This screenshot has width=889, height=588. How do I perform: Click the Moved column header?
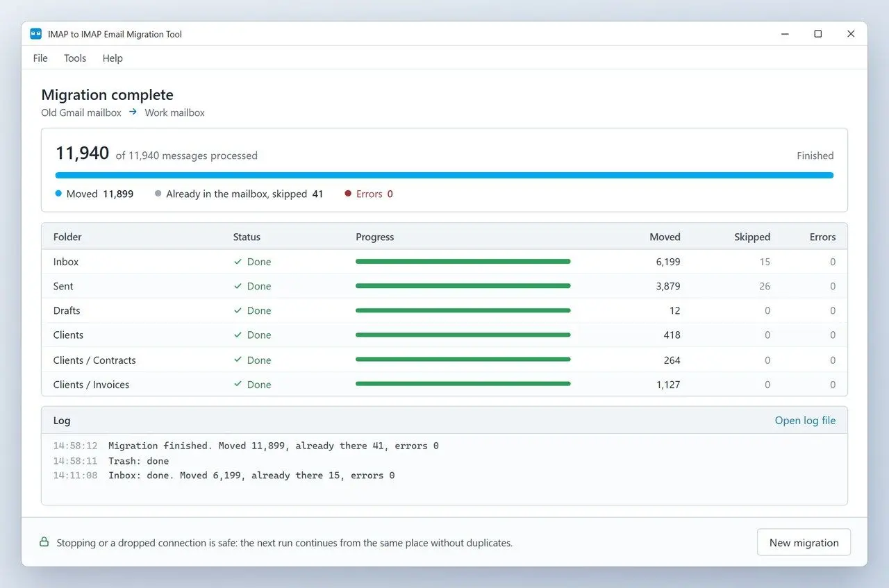(x=665, y=237)
